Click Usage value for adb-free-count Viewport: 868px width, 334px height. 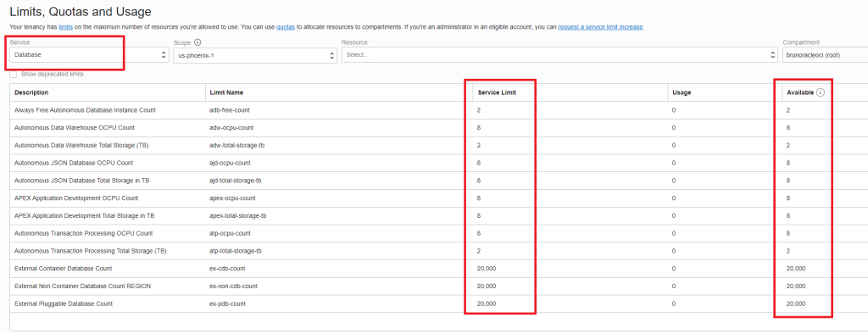click(x=674, y=110)
